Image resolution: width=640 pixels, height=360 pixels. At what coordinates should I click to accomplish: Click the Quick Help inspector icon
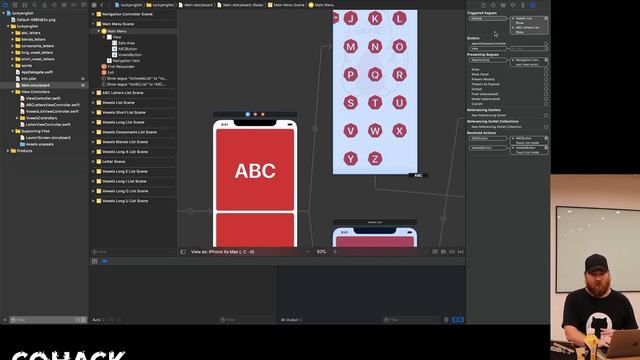[493, 5]
